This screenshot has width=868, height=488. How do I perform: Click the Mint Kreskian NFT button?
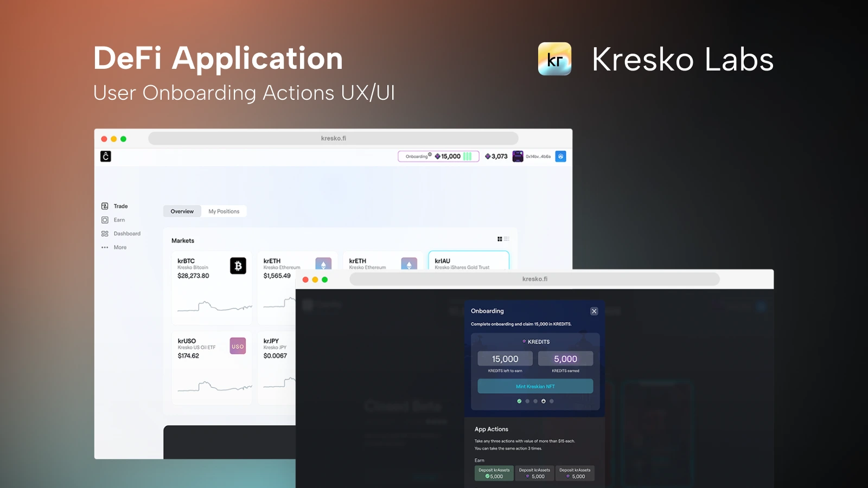pyautogui.click(x=535, y=386)
